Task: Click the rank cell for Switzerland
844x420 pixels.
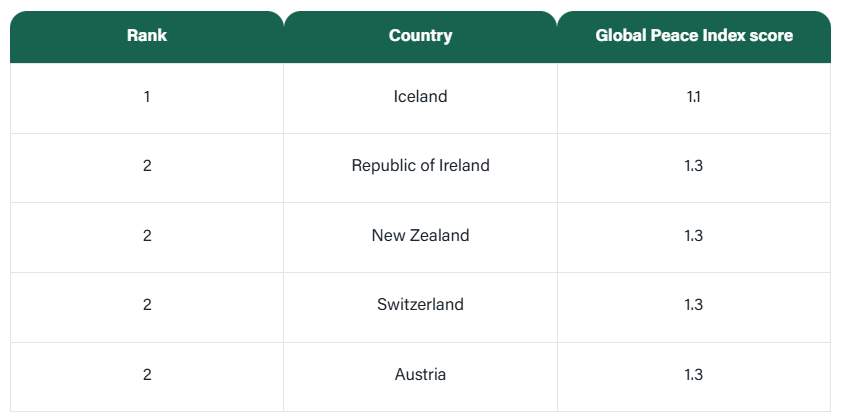Action: point(147,305)
